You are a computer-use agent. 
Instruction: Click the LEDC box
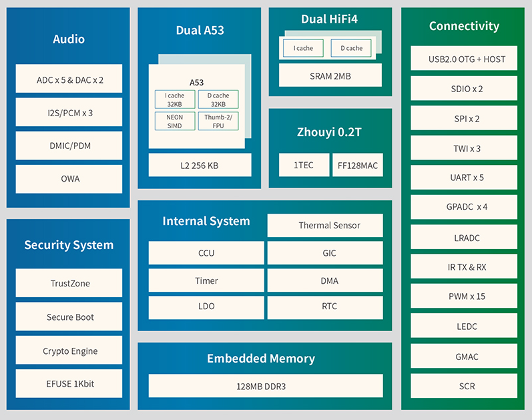pos(464,326)
